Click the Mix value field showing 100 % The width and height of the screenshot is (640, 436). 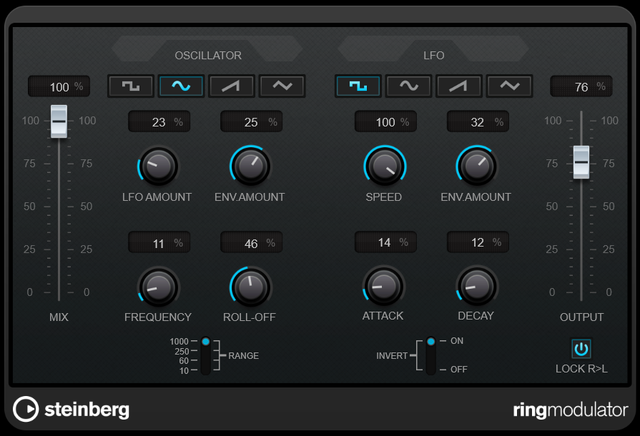[x=59, y=86]
